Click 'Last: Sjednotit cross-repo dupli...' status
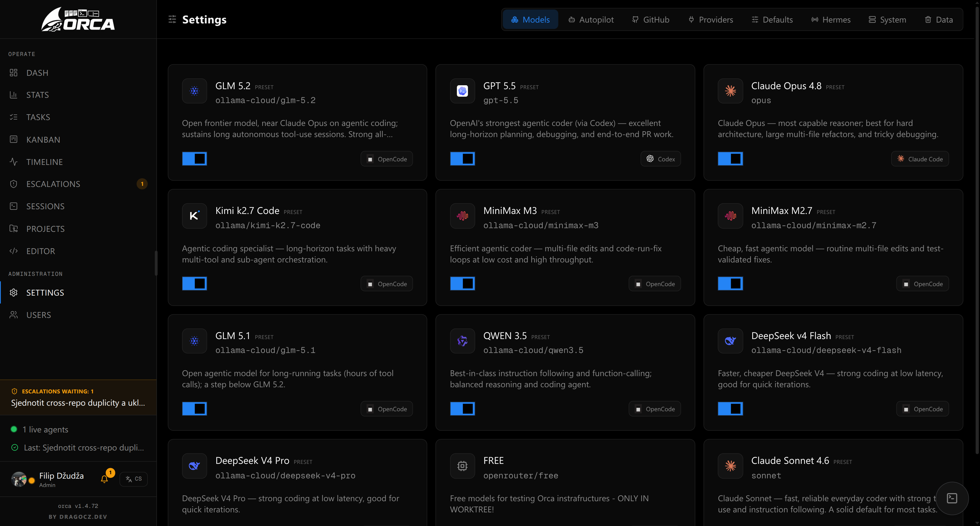 pyautogui.click(x=78, y=448)
